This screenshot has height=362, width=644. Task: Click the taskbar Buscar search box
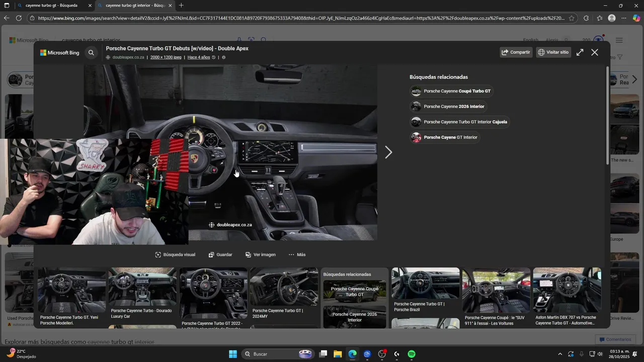pos(278,354)
